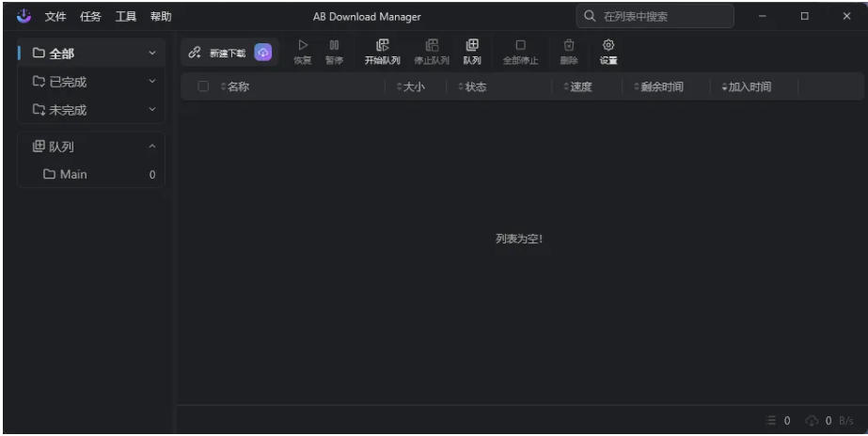Maximize the AB Download Manager window
868x436 pixels.
[x=804, y=16]
